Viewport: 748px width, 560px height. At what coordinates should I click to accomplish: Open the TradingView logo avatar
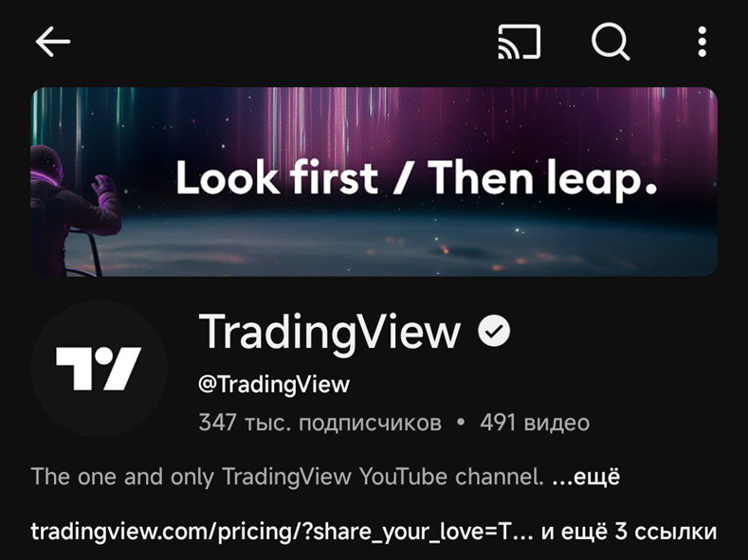[x=100, y=369]
